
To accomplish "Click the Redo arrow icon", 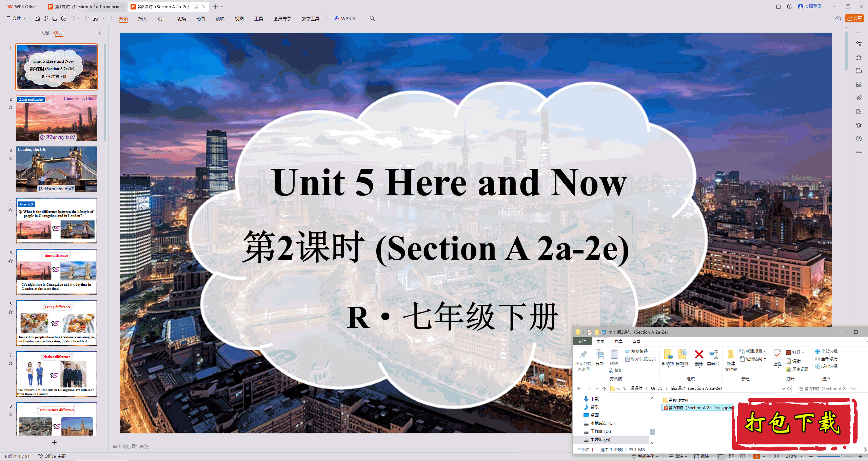I will 87,18.
